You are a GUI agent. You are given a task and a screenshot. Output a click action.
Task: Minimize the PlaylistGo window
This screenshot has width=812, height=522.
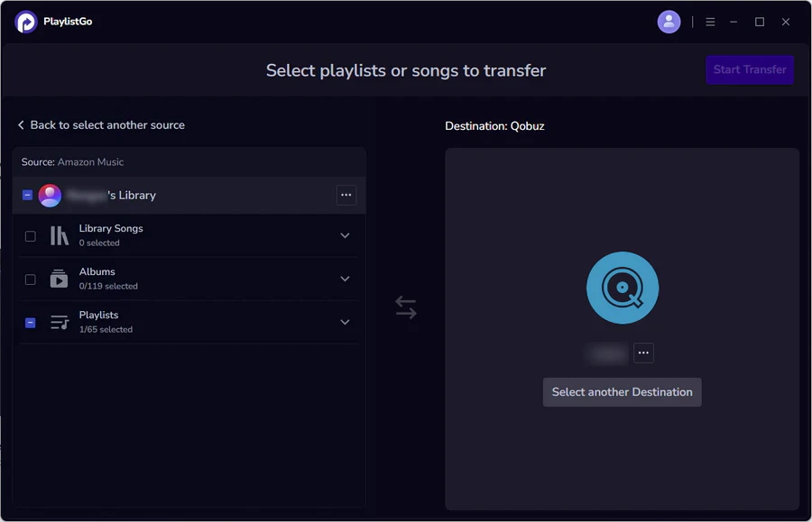pos(734,22)
